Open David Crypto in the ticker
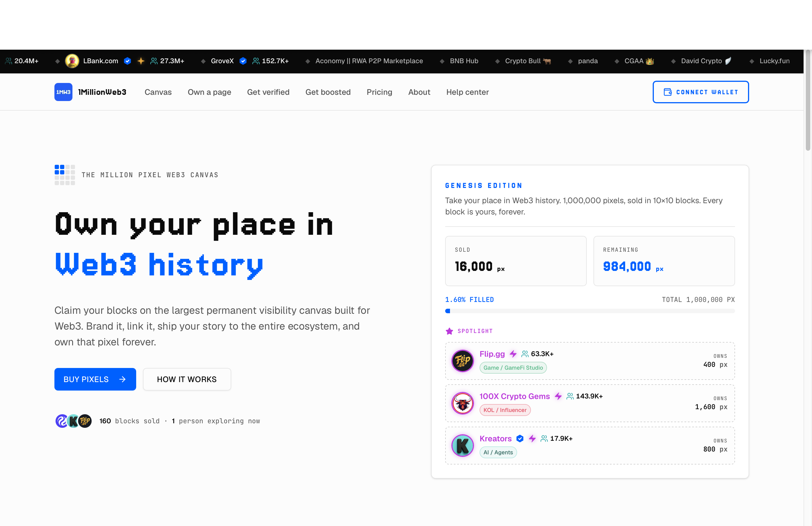The height and width of the screenshot is (526, 812). click(701, 61)
